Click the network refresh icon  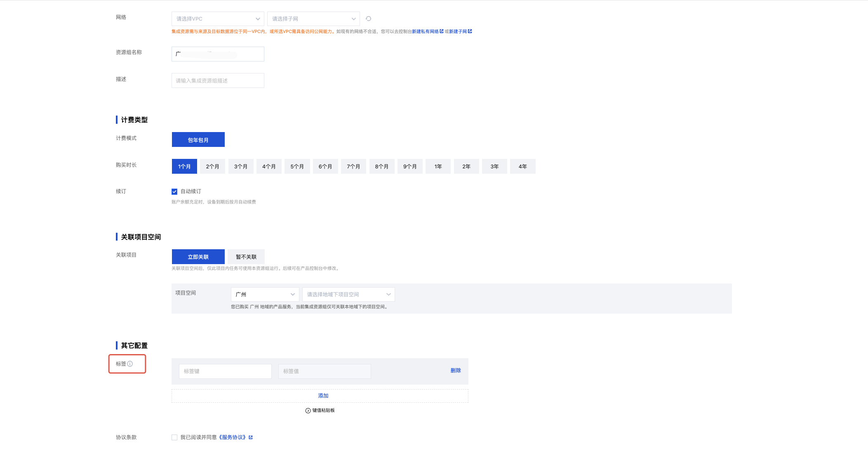point(368,19)
